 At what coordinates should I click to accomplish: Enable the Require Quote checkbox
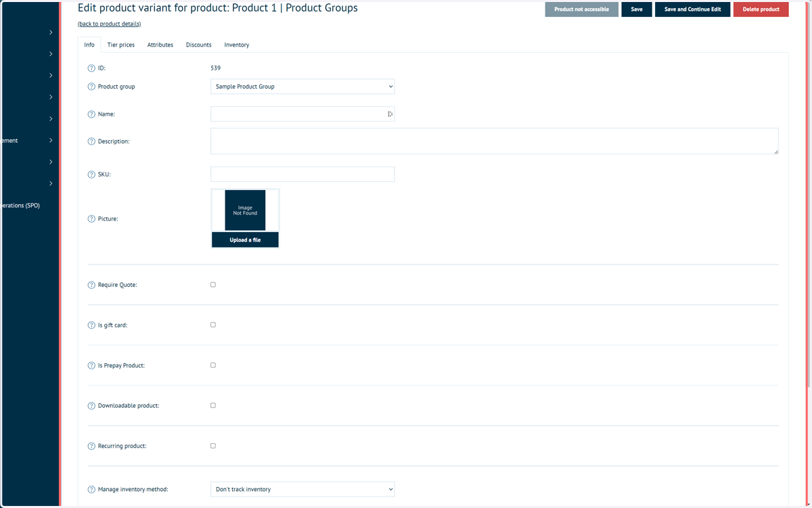(x=213, y=285)
